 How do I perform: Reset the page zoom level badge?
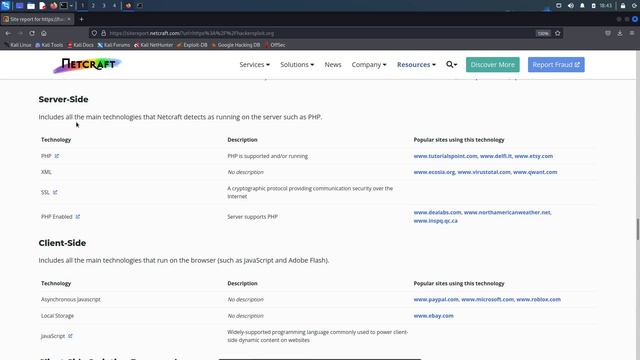click(x=543, y=33)
